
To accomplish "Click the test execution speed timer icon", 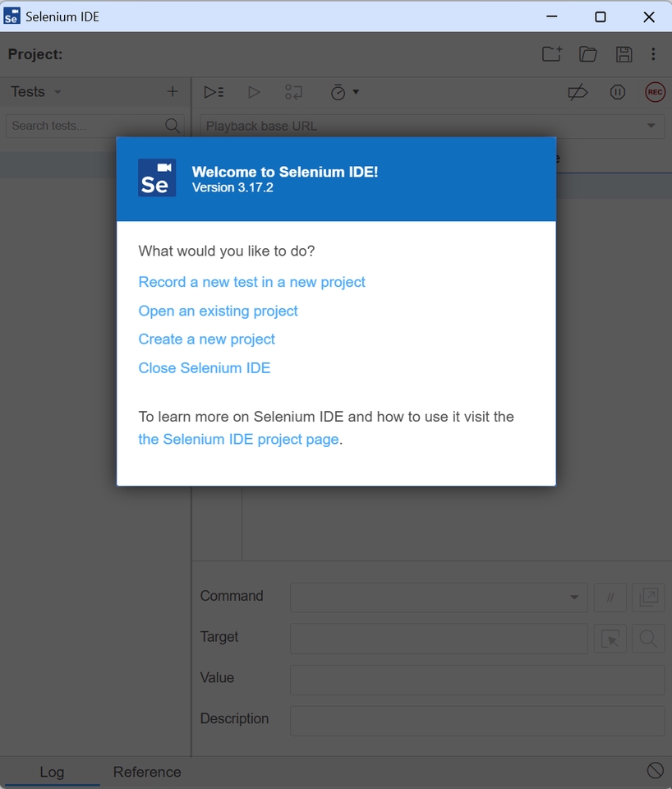I will click(338, 92).
